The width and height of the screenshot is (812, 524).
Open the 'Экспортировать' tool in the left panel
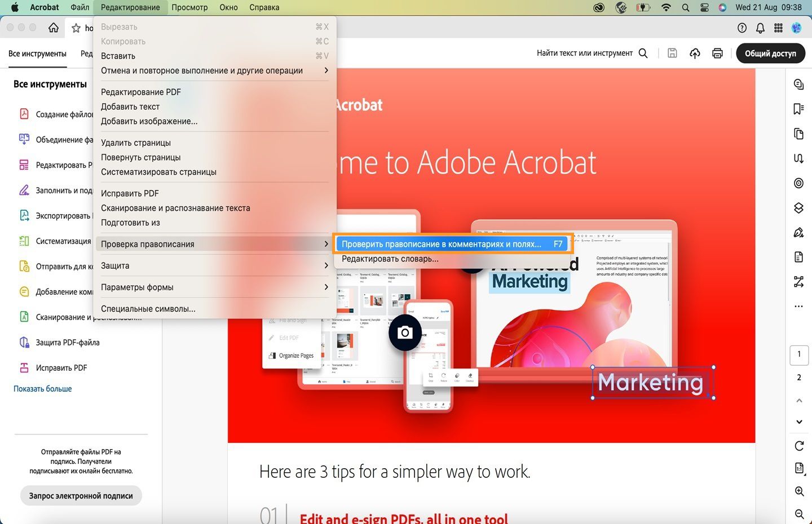point(56,216)
